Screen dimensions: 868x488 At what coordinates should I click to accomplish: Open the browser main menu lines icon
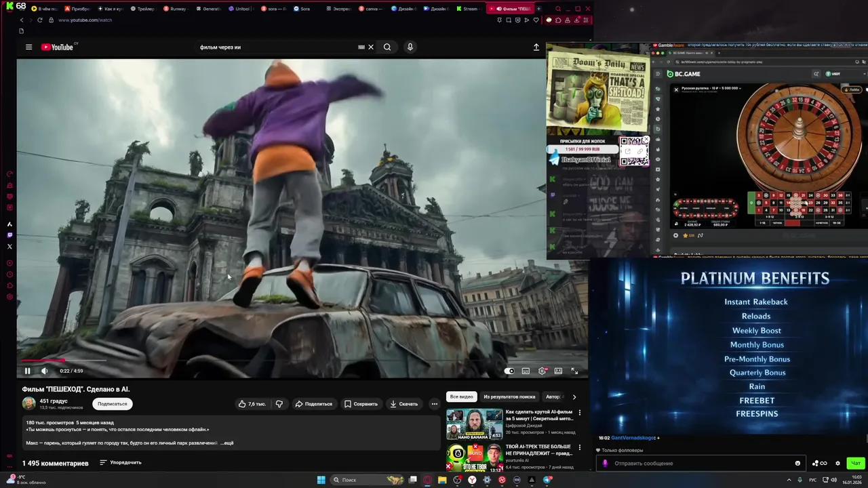[586, 20]
